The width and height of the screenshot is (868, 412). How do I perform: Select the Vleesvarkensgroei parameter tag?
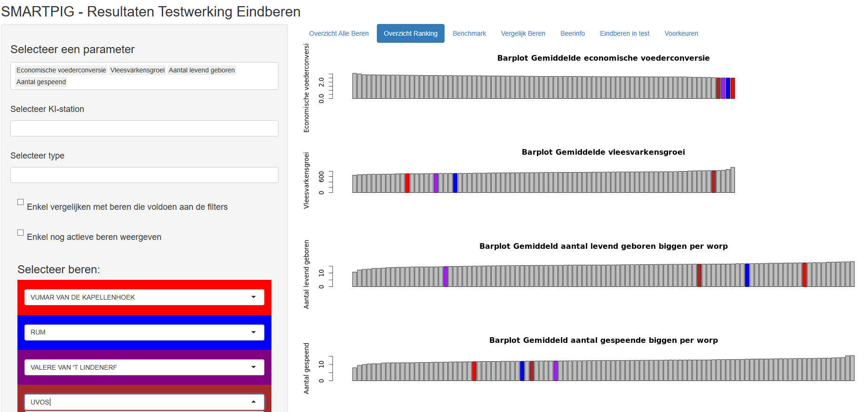[137, 70]
